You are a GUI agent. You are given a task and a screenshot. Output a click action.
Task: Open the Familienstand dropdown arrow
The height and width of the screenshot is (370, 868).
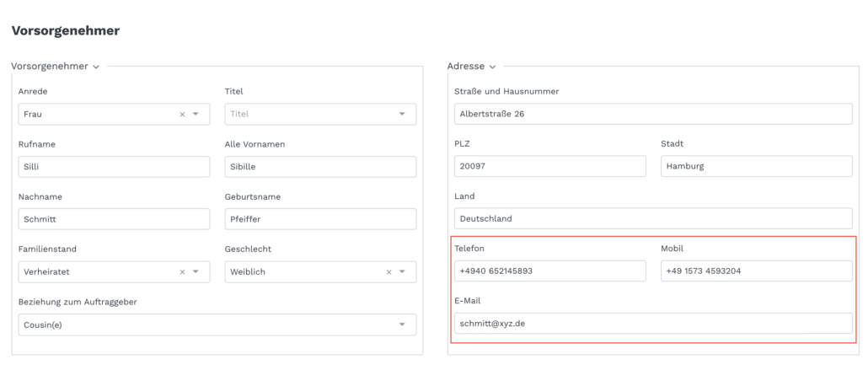[196, 272]
